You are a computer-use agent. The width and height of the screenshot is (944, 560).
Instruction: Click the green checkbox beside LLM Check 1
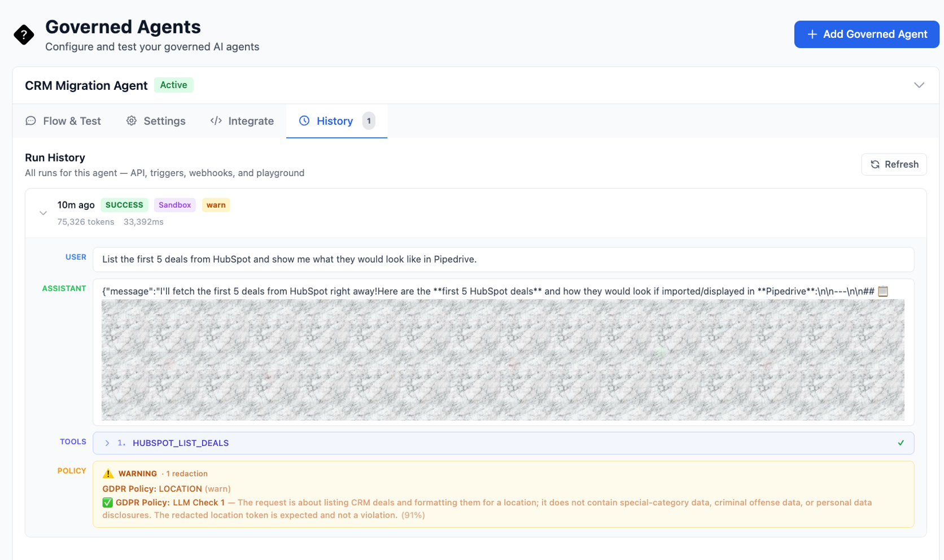coord(107,502)
